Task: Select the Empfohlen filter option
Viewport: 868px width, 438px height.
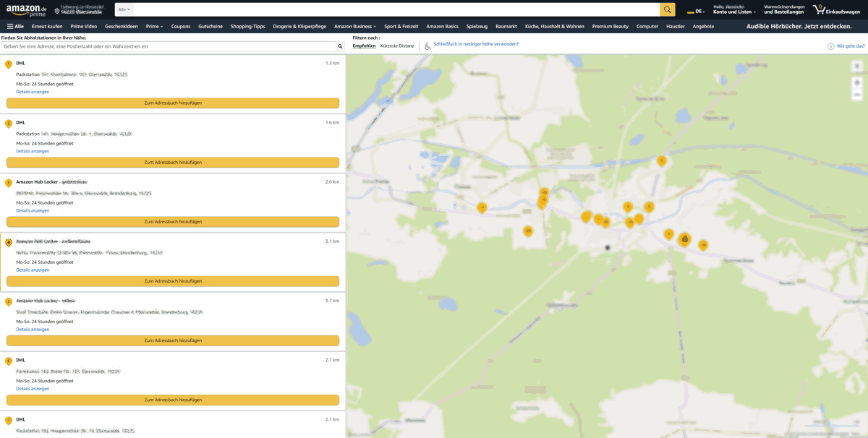Action: (x=364, y=46)
